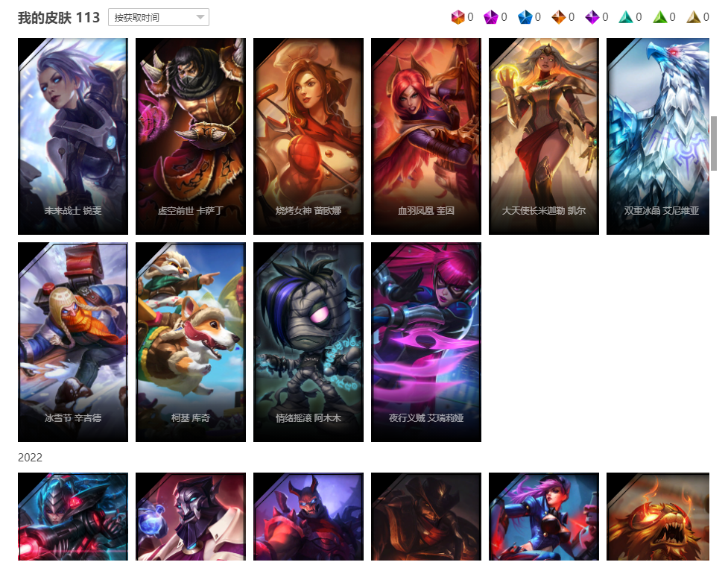Click the gold triangle gem icon

[694, 18]
